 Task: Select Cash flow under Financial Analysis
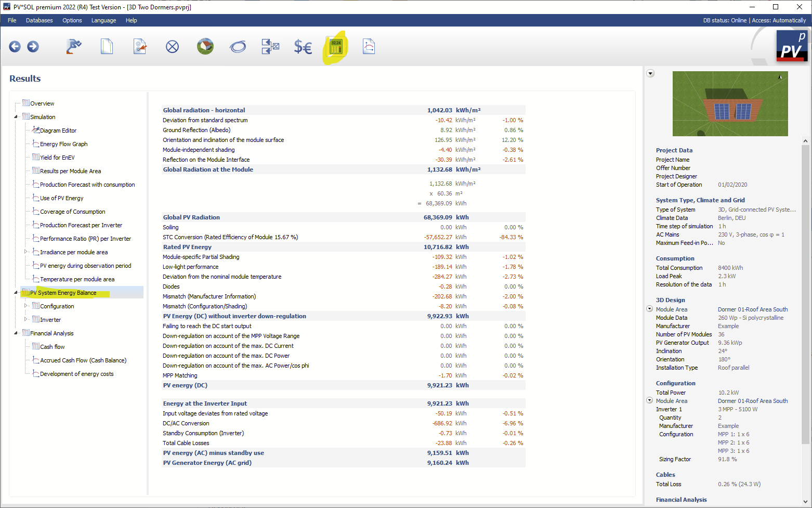pos(53,347)
